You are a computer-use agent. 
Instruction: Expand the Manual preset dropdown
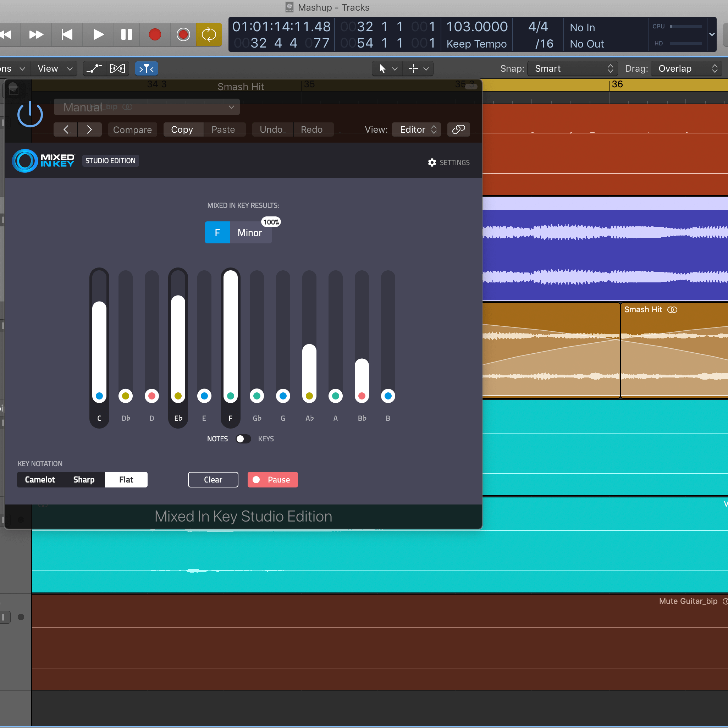click(x=231, y=107)
